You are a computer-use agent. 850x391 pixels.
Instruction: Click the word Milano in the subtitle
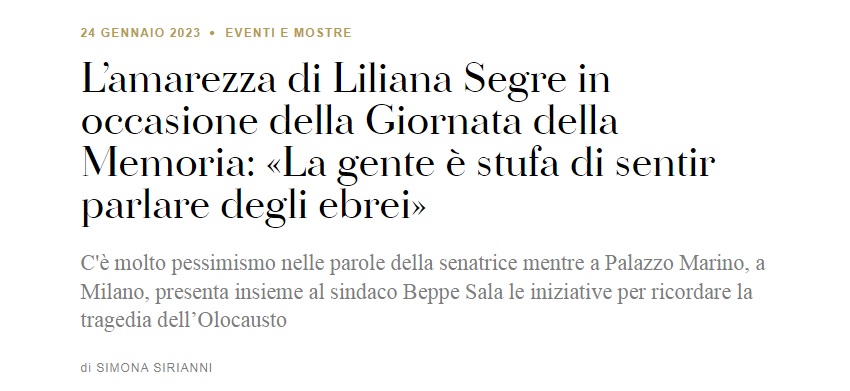(x=114, y=293)
